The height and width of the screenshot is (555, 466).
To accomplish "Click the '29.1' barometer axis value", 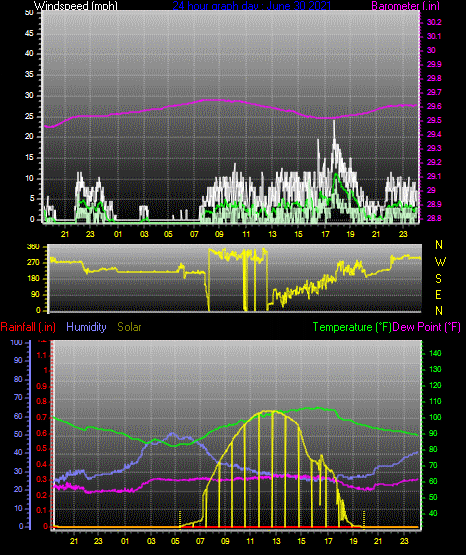I will point(434,176).
